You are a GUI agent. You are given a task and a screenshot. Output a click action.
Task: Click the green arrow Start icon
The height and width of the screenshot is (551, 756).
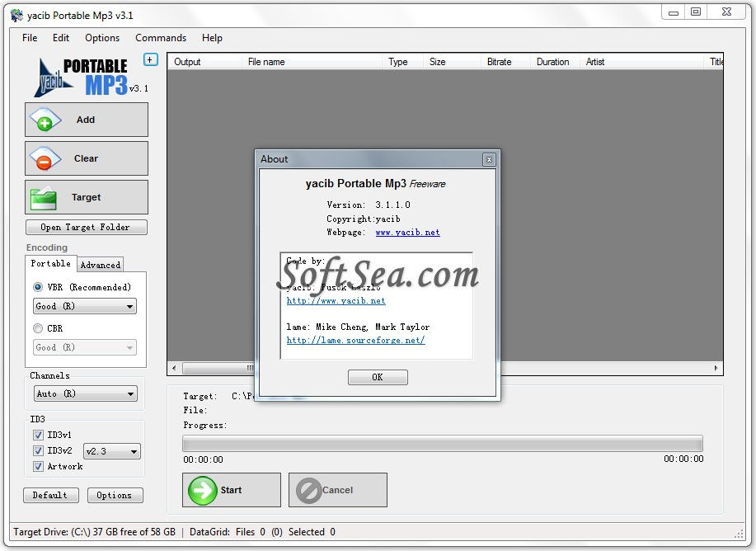coord(203,490)
